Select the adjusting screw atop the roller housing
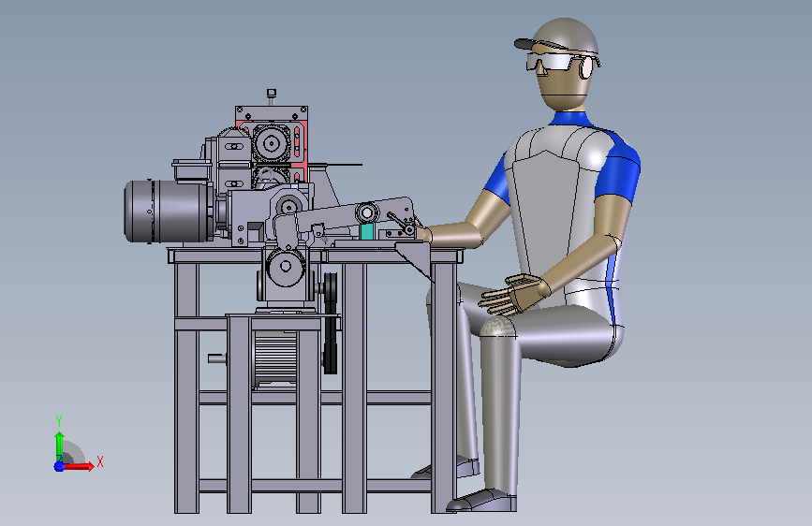 272,96
